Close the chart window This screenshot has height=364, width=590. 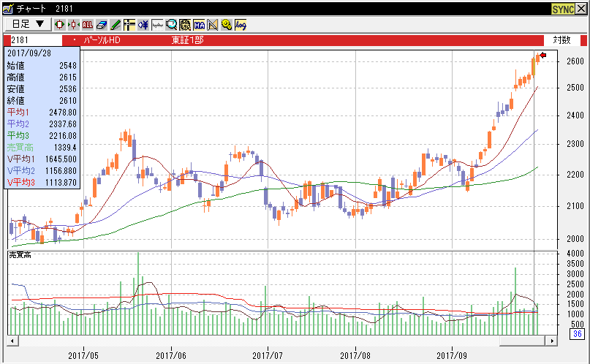[x=582, y=8]
